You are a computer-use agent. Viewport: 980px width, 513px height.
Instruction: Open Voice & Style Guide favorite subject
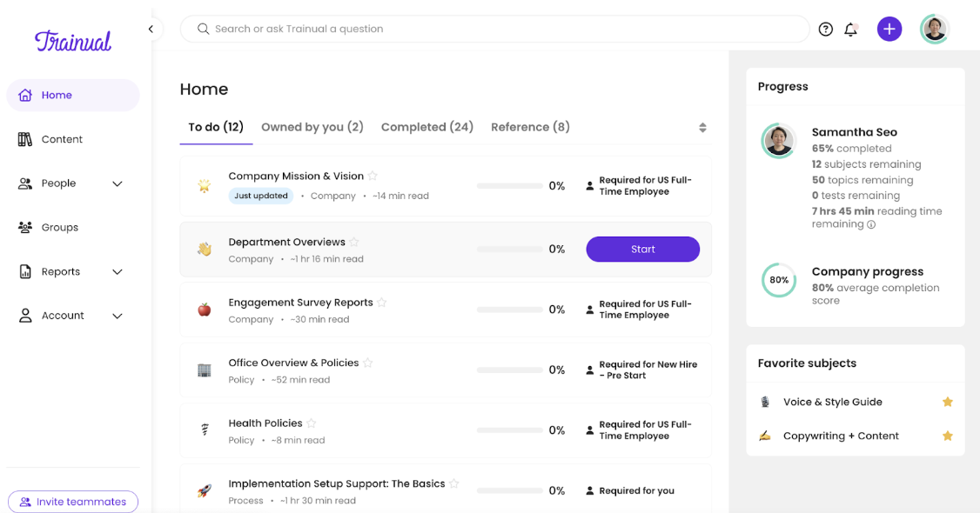(833, 402)
